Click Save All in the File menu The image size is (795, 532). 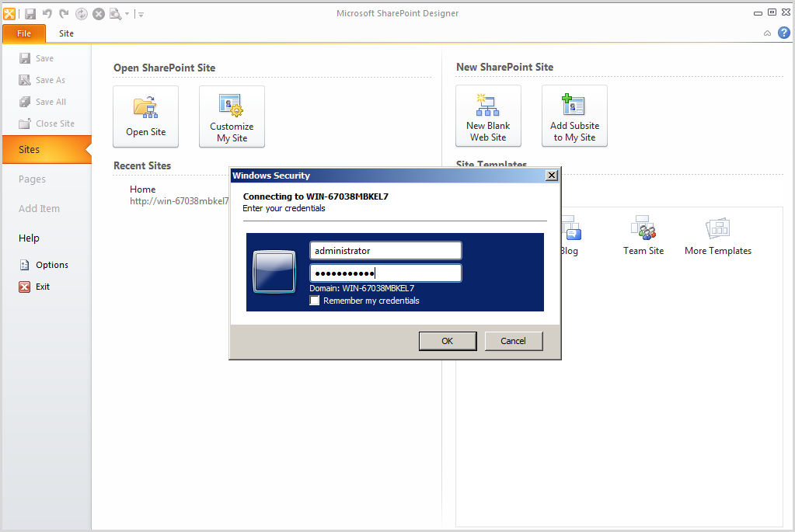pos(51,102)
